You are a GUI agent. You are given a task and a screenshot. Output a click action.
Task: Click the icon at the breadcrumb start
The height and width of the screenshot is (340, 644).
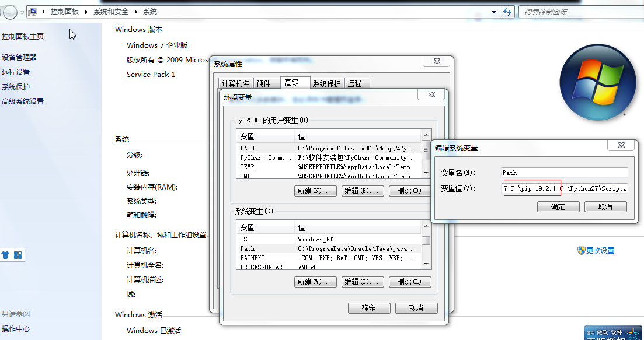tap(32, 11)
